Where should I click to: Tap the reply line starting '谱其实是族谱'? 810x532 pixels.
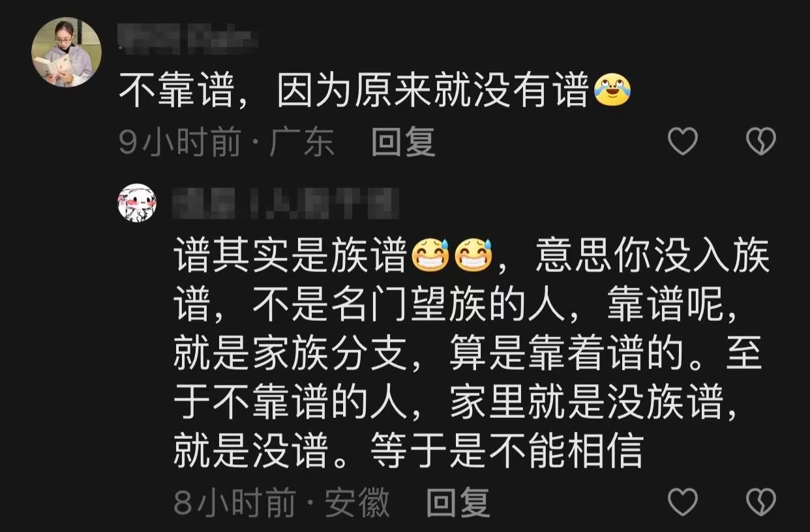coord(472,256)
